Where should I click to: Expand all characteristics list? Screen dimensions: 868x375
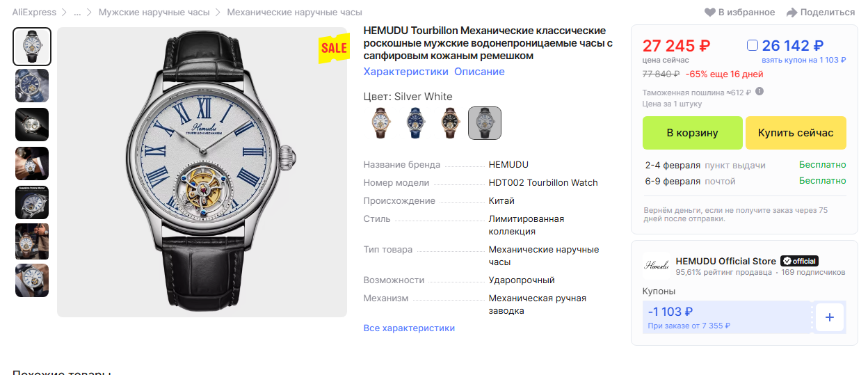409,328
